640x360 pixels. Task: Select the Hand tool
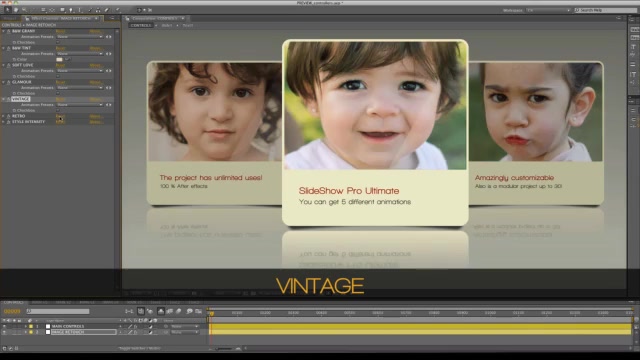[16, 10]
